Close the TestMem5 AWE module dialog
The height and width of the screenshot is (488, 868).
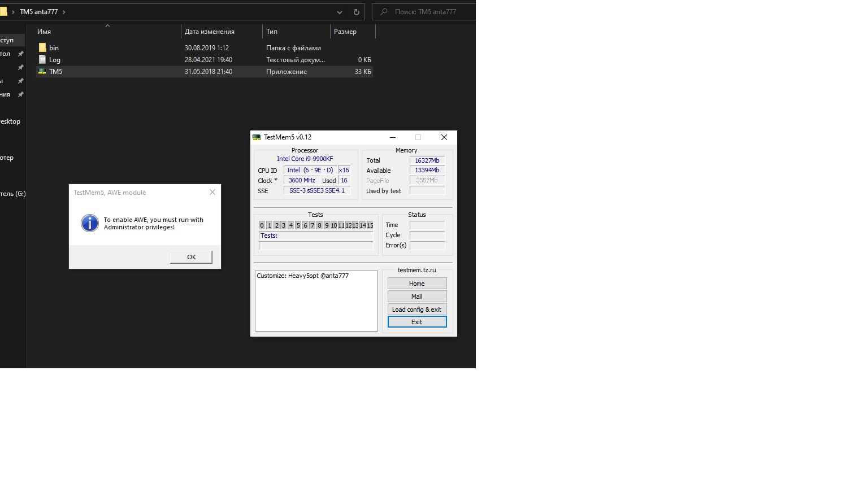[x=212, y=193]
